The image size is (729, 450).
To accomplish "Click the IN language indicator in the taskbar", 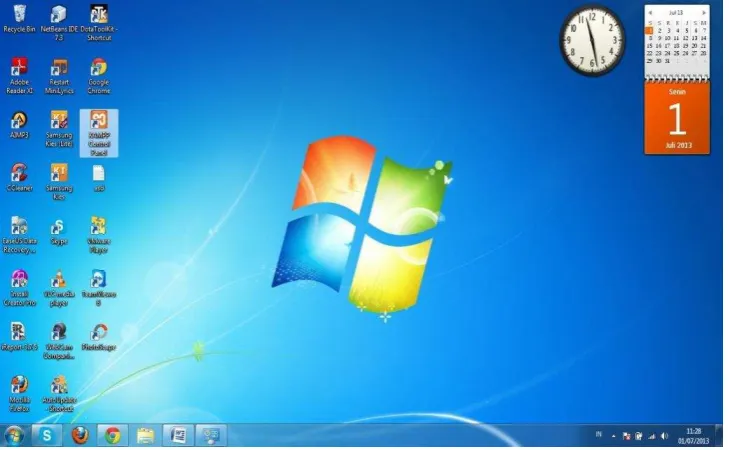I will tap(599, 435).
